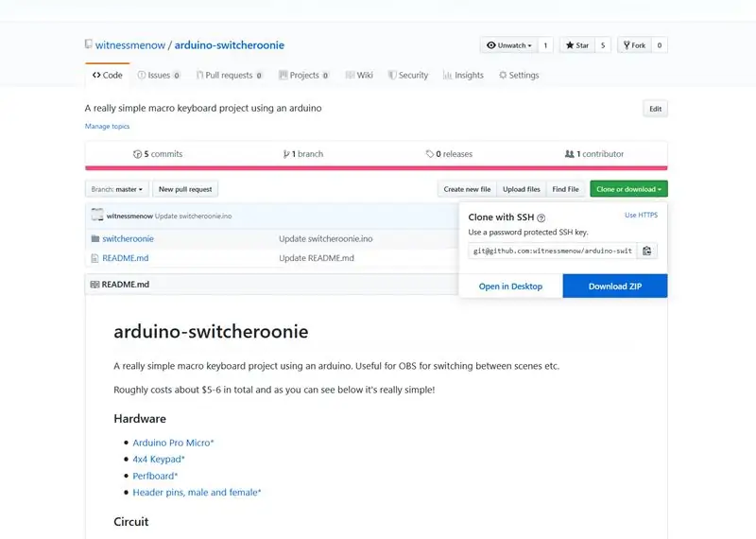Screen dimensions: 756x539
Task: Open the 4x4 Keypad link
Action: (x=159, y=459)
